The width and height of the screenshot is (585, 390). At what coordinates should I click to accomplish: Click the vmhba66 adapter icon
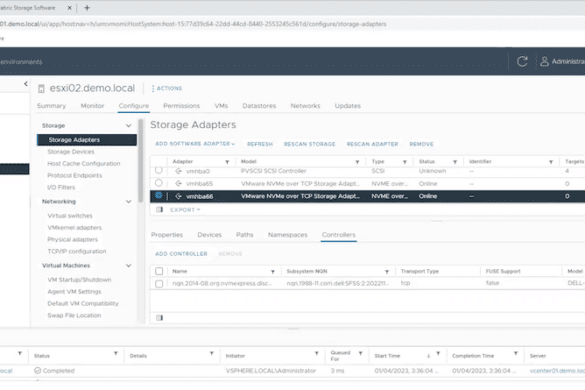tap(178, 196)
